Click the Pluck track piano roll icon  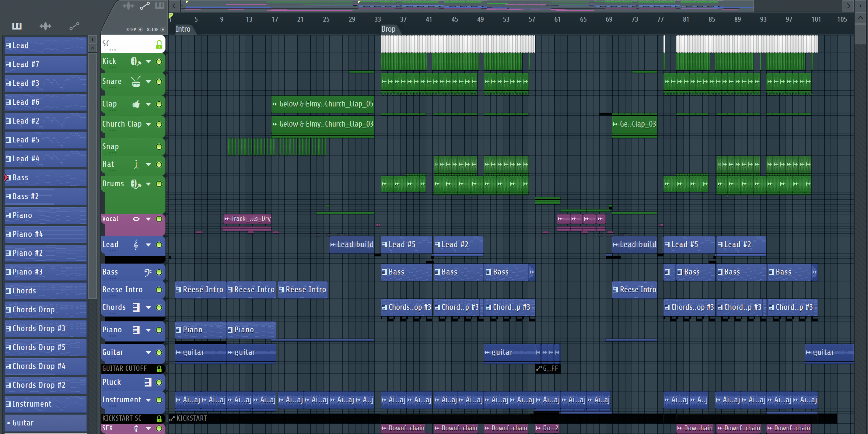pyautogui.click(x=148, y=382)
